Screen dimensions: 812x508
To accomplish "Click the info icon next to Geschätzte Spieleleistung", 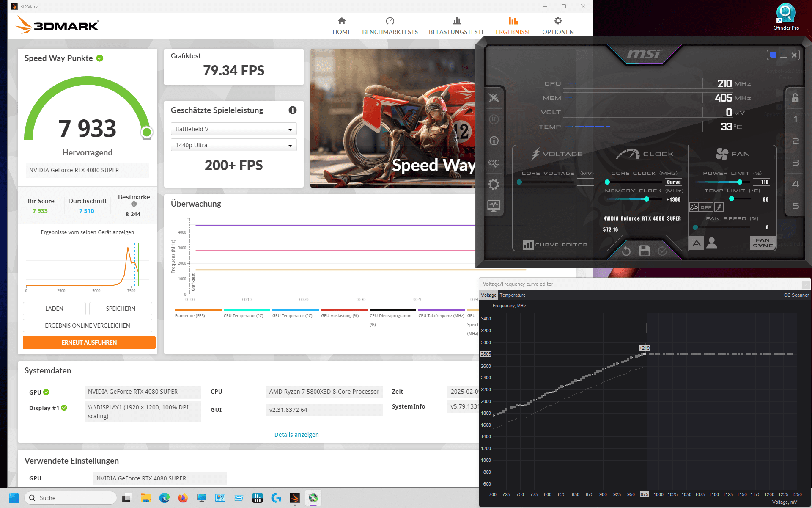I will tap(292, 110).
